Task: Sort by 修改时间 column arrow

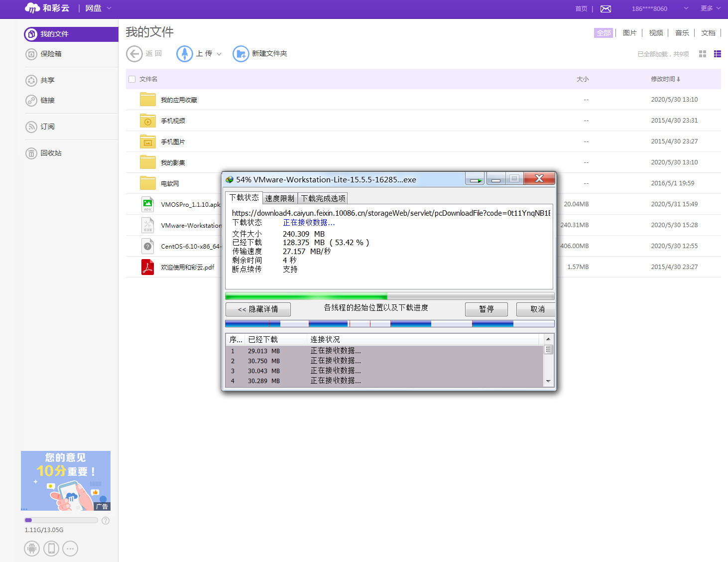Action: 678,79
